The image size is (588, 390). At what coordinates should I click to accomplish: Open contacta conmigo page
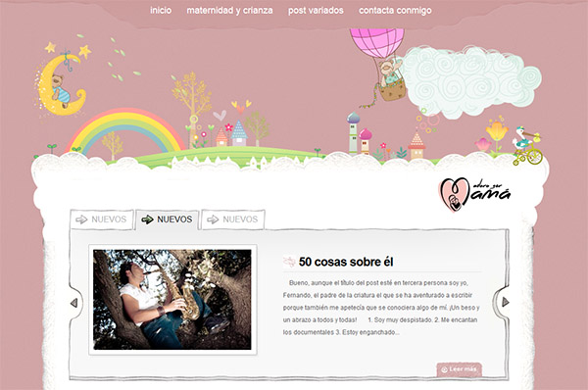395,11
